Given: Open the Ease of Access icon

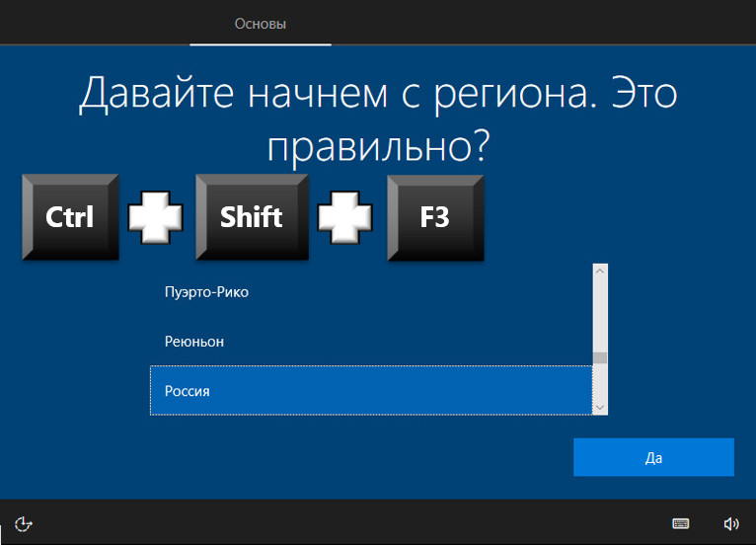Looking at the screenshot, I should 23,524.
